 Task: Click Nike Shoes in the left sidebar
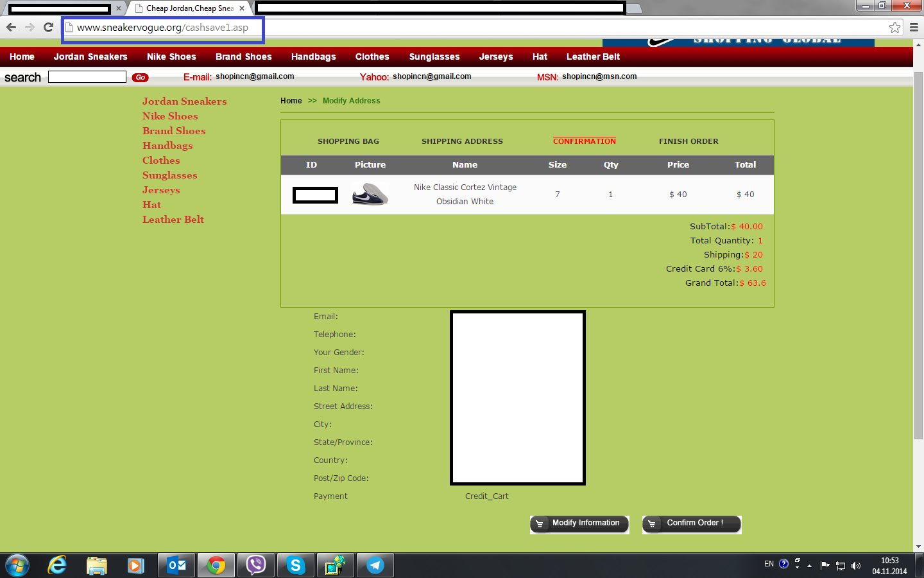coord(170,116)
